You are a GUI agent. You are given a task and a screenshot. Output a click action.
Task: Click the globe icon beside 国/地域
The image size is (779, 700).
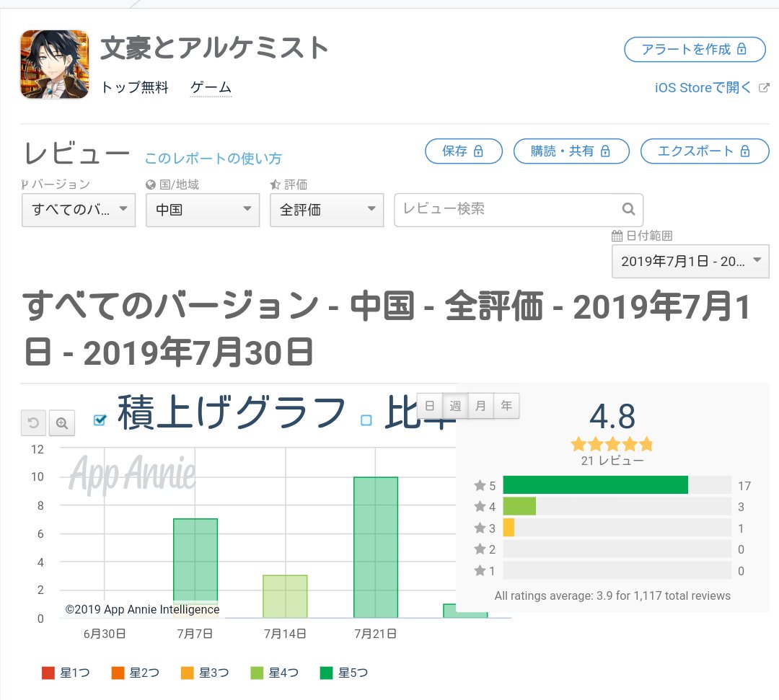point(151,185)
